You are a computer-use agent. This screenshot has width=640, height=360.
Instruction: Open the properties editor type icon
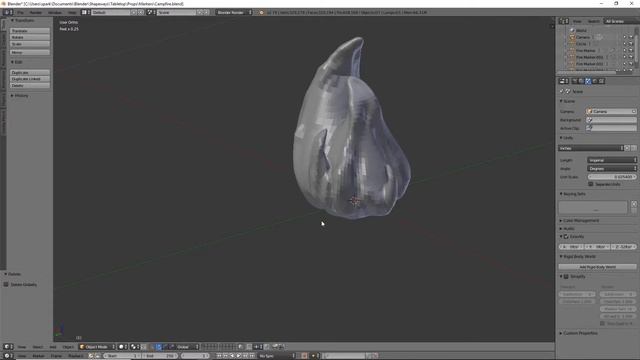click(x=564, y=81)
